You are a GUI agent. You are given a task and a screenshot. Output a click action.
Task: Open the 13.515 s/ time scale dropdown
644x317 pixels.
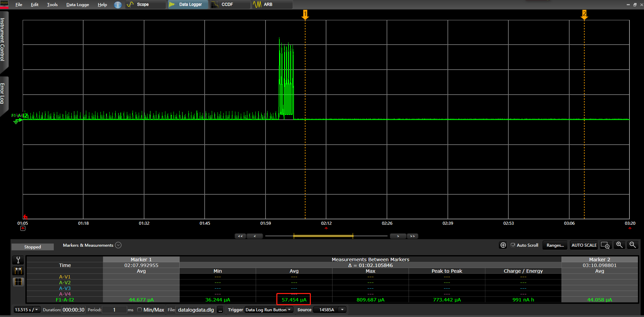(x=27, y=310)
